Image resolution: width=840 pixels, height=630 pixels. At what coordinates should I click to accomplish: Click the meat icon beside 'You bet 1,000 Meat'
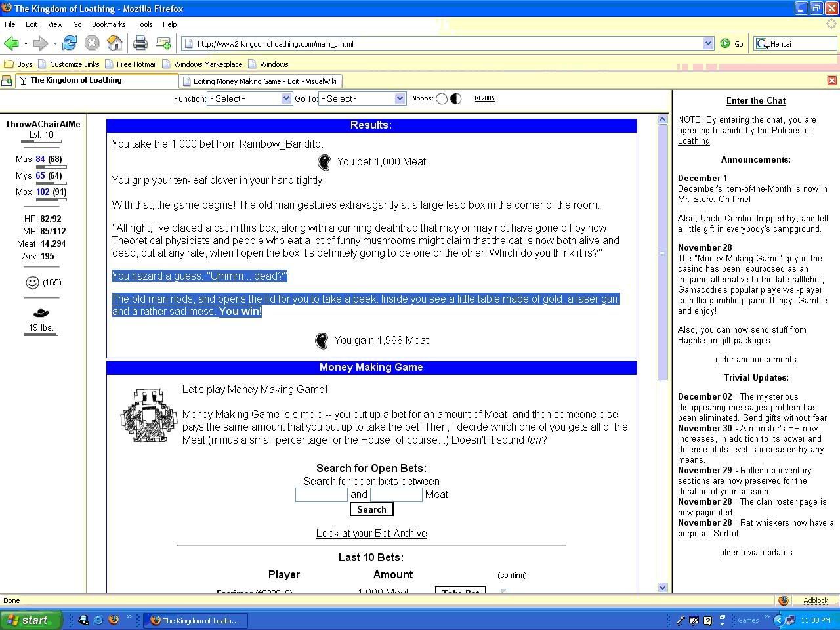[x=324, y=162]
